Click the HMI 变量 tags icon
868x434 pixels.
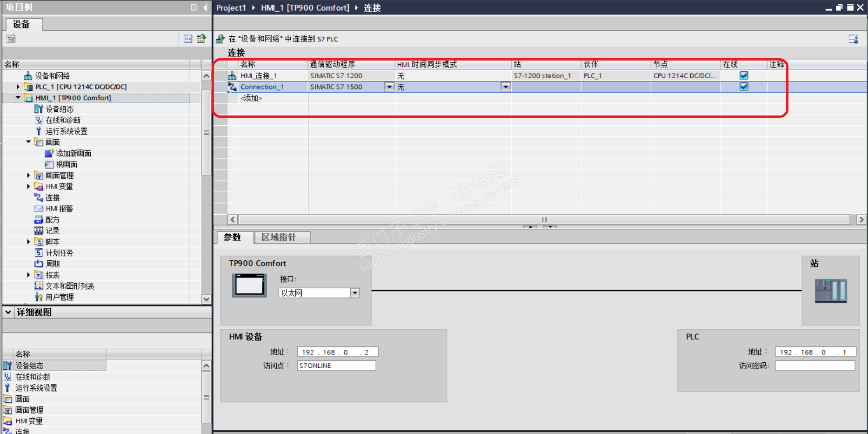[39, 187]
